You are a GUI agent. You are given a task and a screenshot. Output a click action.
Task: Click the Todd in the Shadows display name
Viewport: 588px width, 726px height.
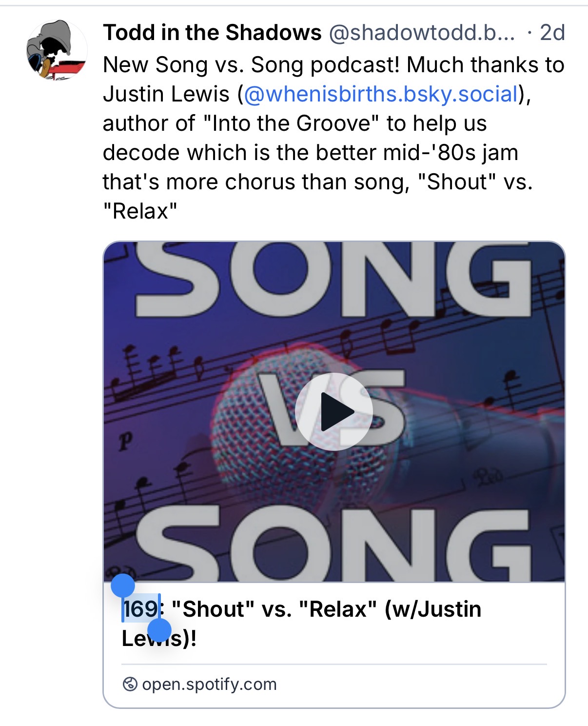[212, 33]
